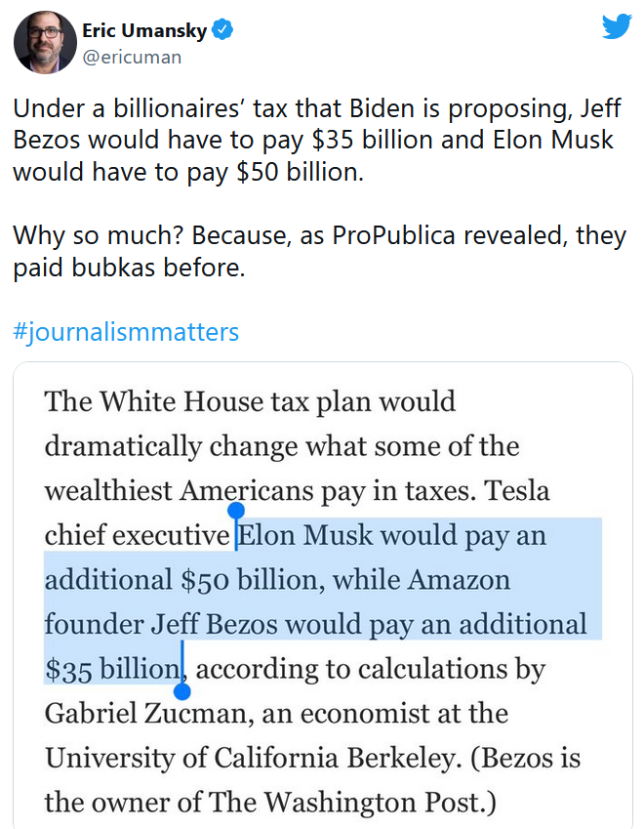Click 'University of California Berkeley' in excerpt

[250, 757]
